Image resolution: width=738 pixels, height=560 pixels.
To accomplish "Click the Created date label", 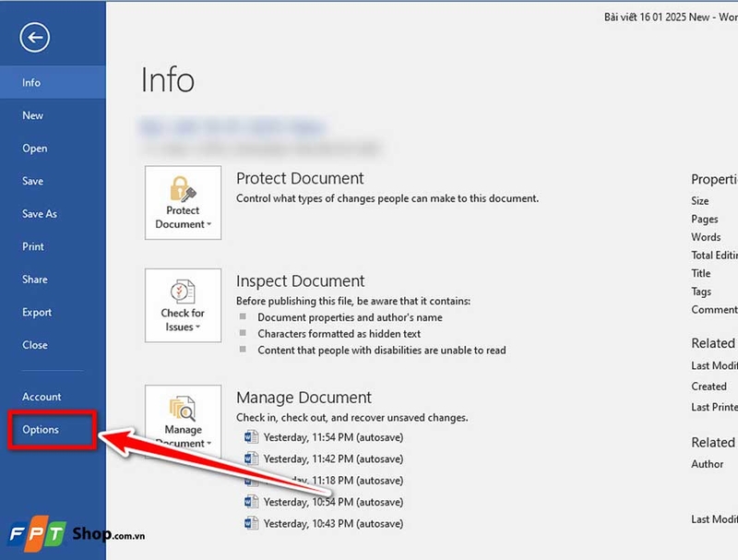I will tap(708, 387).
